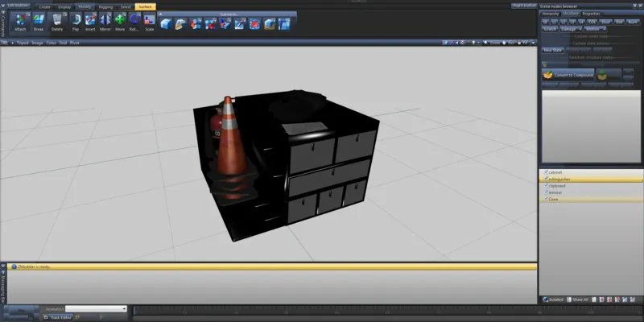Select the Scale tool

pos(149,20)
